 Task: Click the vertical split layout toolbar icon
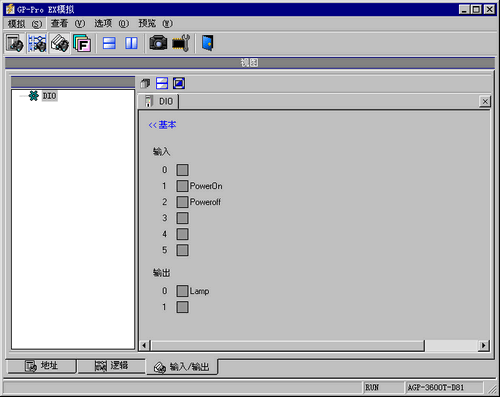[x=131, y=43]
